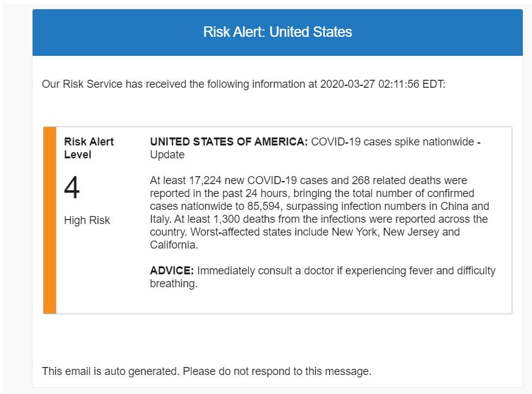Click the Risk Alert Level label
This screenshot has width=532, height=394.
coord(89,148)
